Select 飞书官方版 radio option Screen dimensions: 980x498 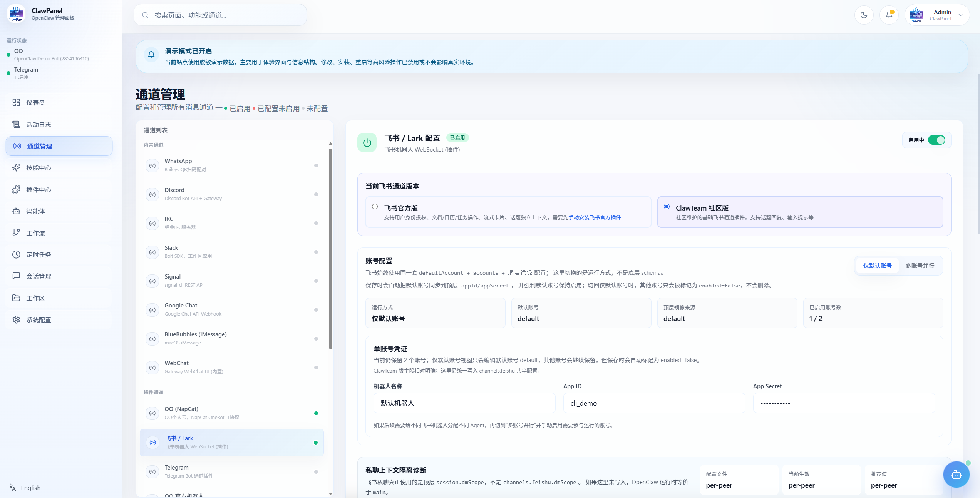pos(375,207)
